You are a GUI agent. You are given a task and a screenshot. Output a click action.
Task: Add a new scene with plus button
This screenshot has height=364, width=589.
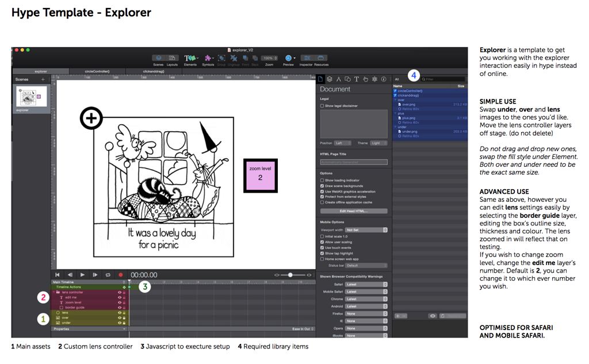coord(43,79)
